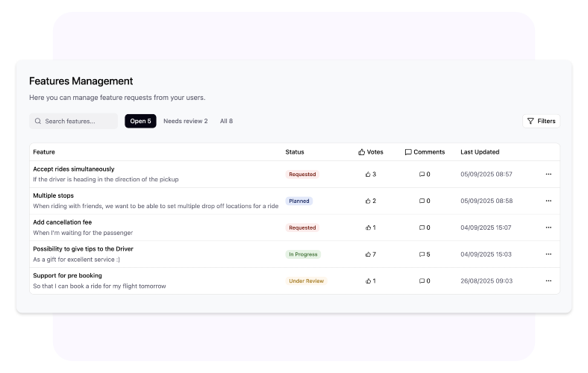588x373 pixels.
Task: Click description 'As a gift for excellent service :)'
Action: 77,259
